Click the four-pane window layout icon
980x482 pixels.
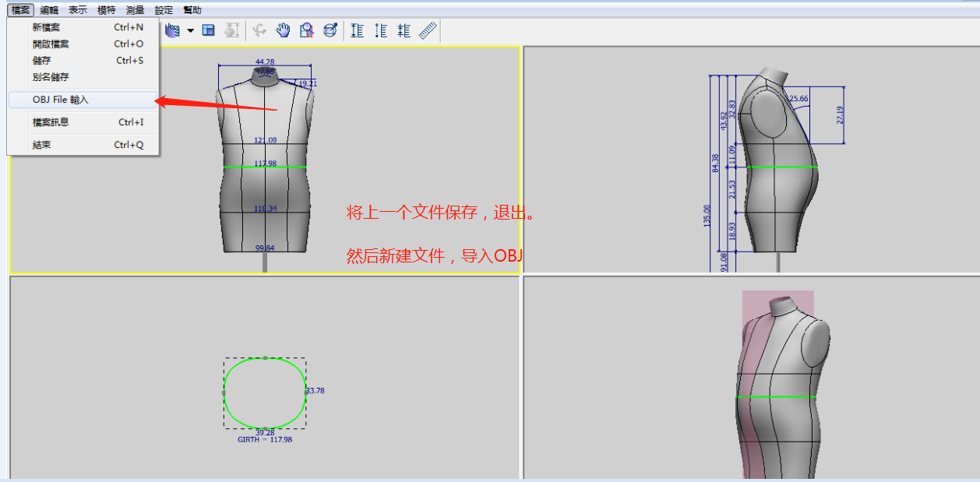[x=209, y=30]
